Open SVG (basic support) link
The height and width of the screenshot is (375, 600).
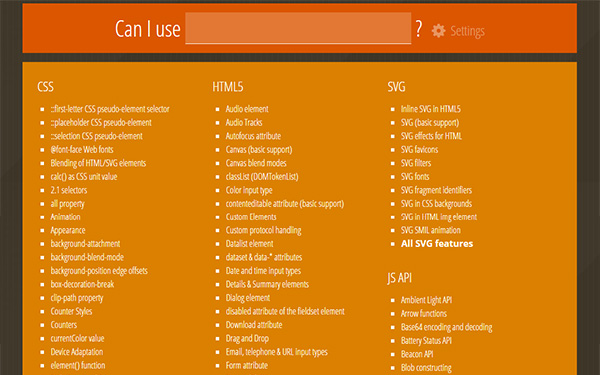pos(430,122)
